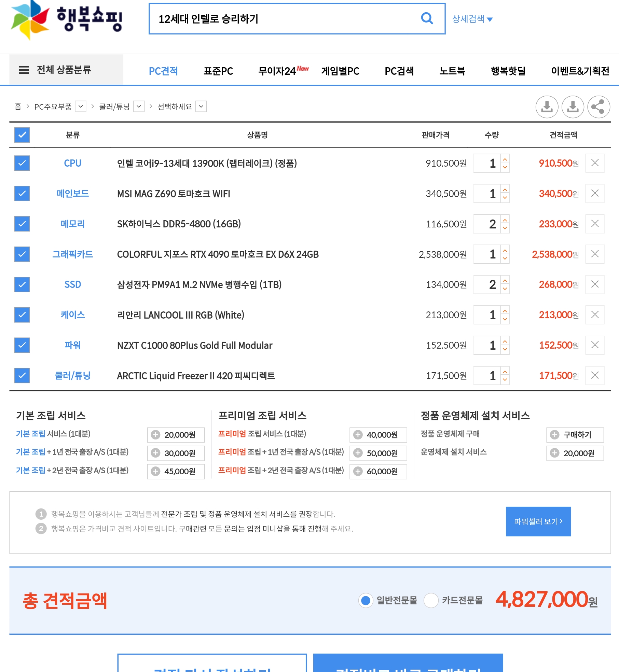Click the magnifier search icon
The height and width of the screenshot is (672, 619).
pyautogui.click(x=427, y=18)
